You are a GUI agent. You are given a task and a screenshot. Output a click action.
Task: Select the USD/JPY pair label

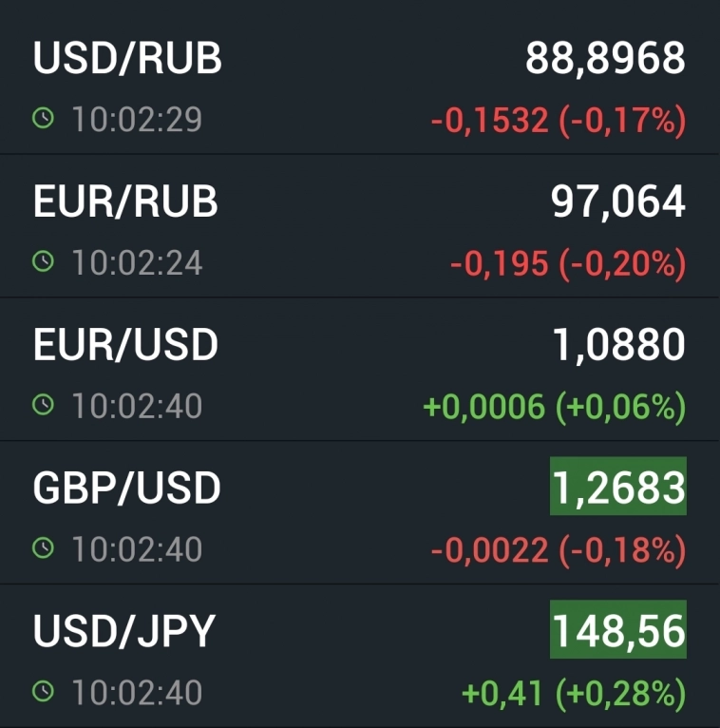(124, 631)
